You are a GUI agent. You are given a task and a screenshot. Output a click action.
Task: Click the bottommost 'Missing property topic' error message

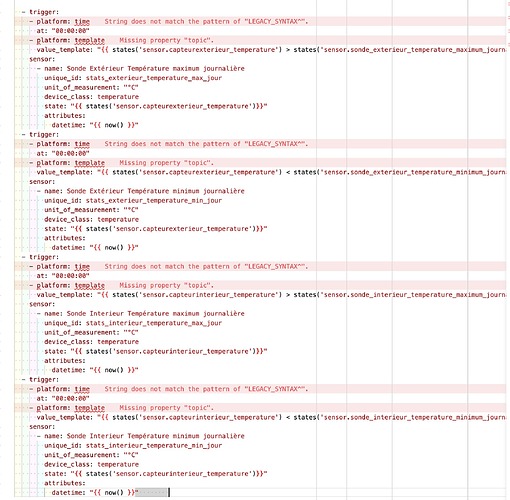[x=167, y=408]
